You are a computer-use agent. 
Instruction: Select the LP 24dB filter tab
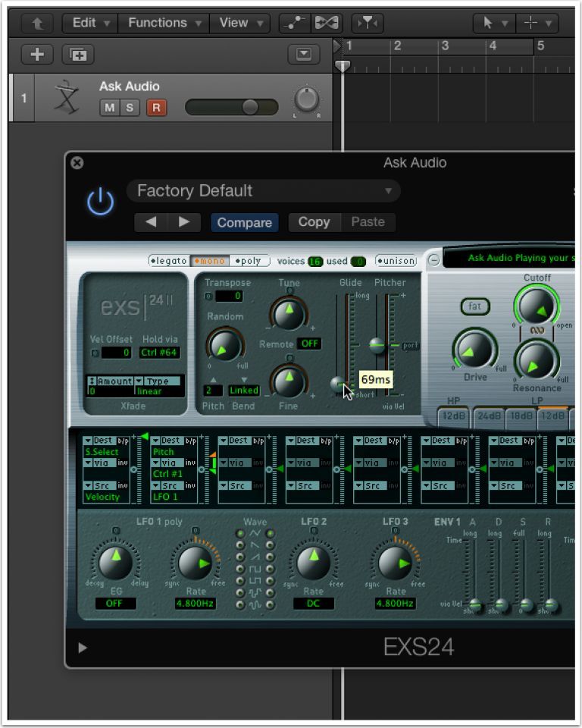coord(490,416)
